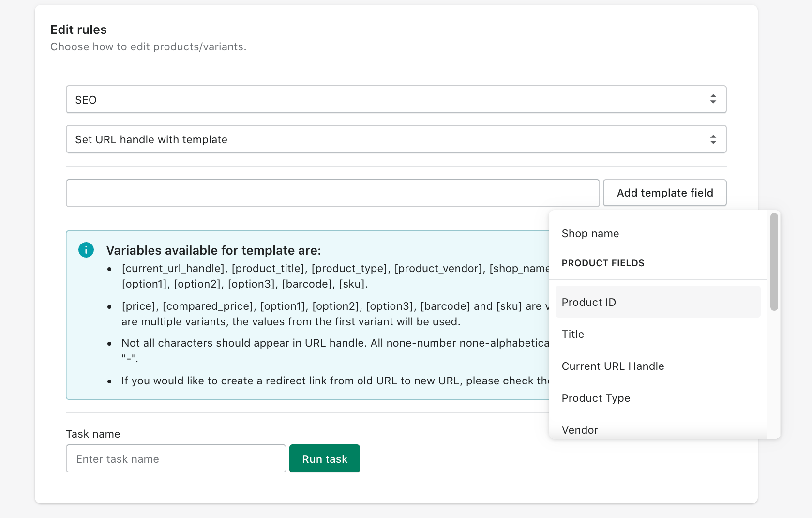Image resolution: width=812 pixels, height=518 pixels.
Task: Select 'Product ID' under Product Fields
Action: [x=588, y=302]
